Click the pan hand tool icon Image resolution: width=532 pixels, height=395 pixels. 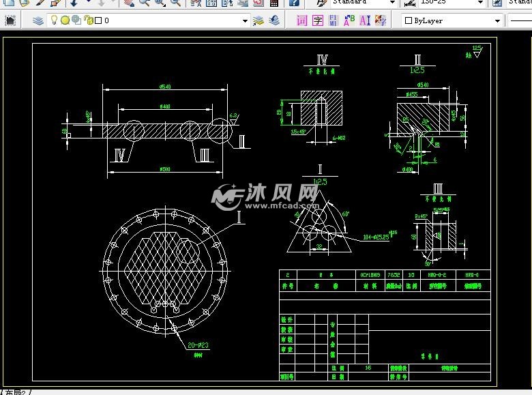[x=129, y=3]
